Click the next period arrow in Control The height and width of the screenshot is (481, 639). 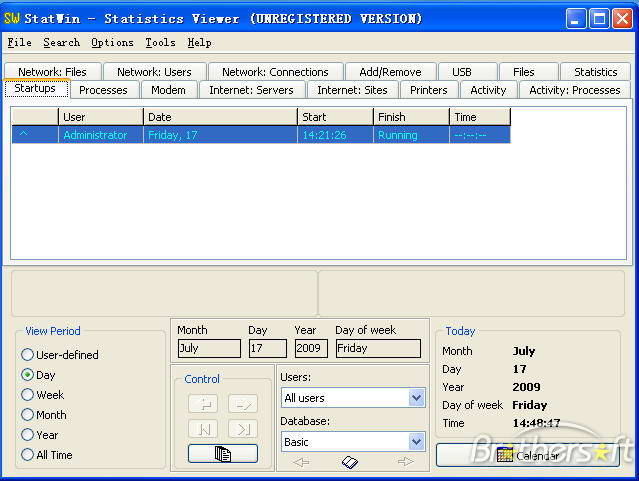click(x=242, y=404)
